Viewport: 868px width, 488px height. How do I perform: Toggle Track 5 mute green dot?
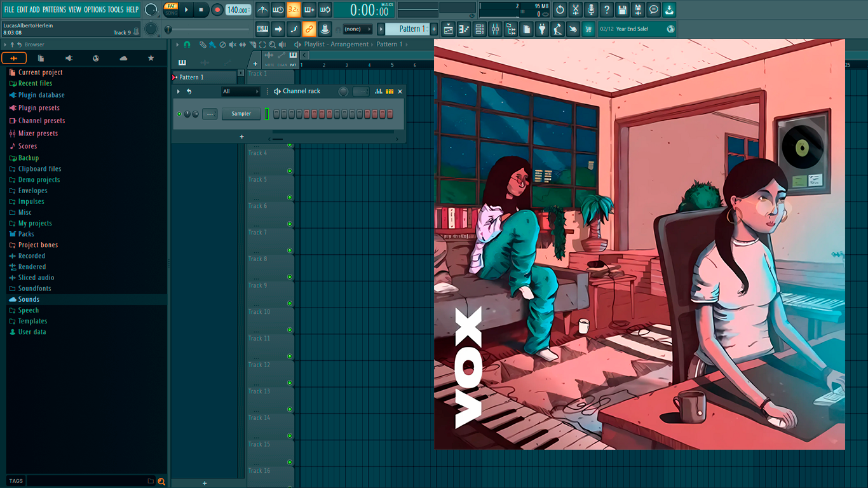[290, 197]
